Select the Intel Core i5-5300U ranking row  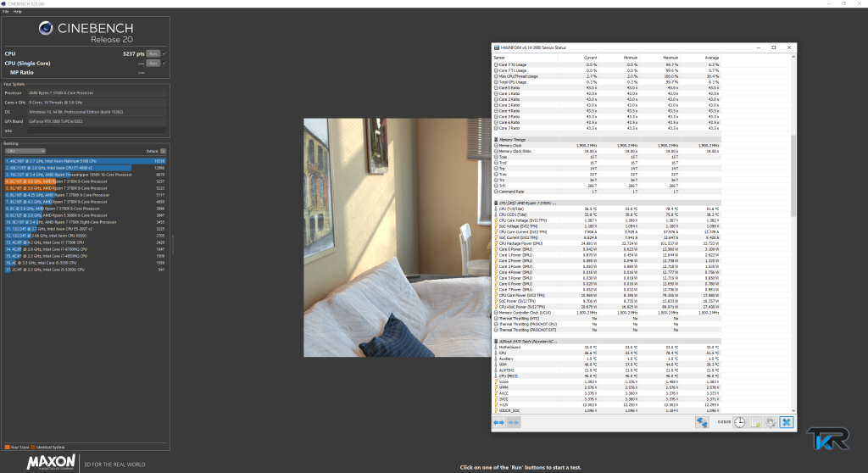[x=86, y=270]
